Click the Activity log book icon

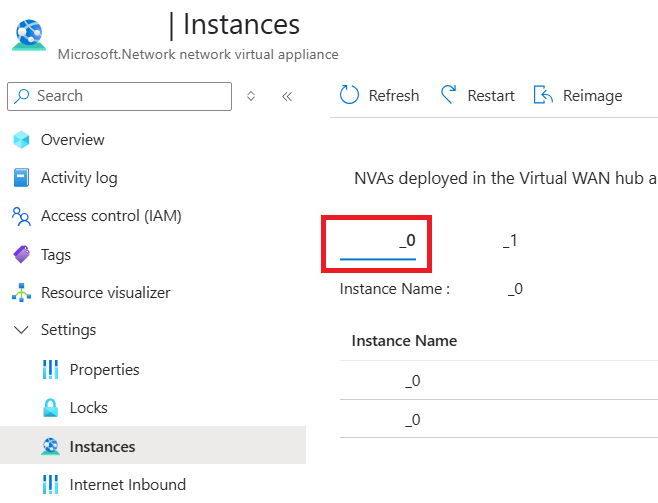tap(21, 177)
